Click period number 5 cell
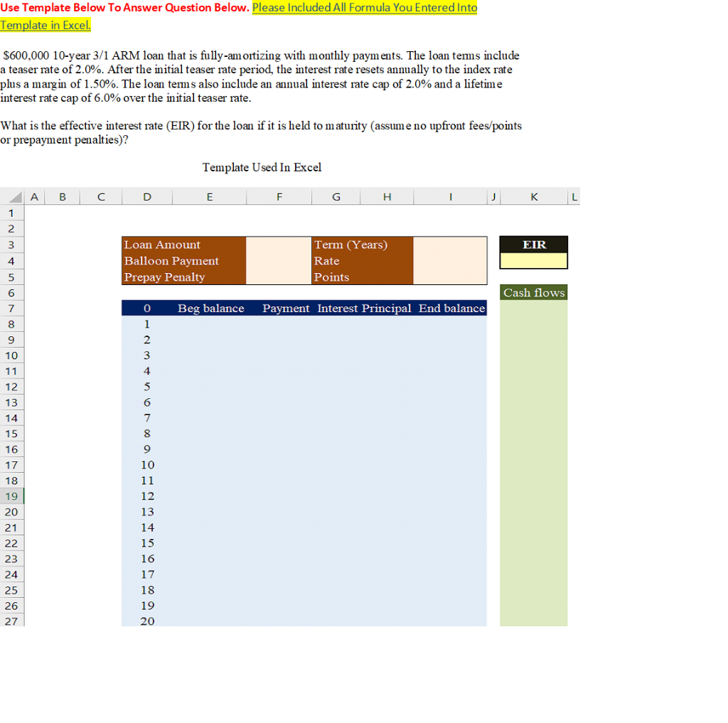Viewport: 728px width, 723px height. pyautogui.click(x=146, y=387)
